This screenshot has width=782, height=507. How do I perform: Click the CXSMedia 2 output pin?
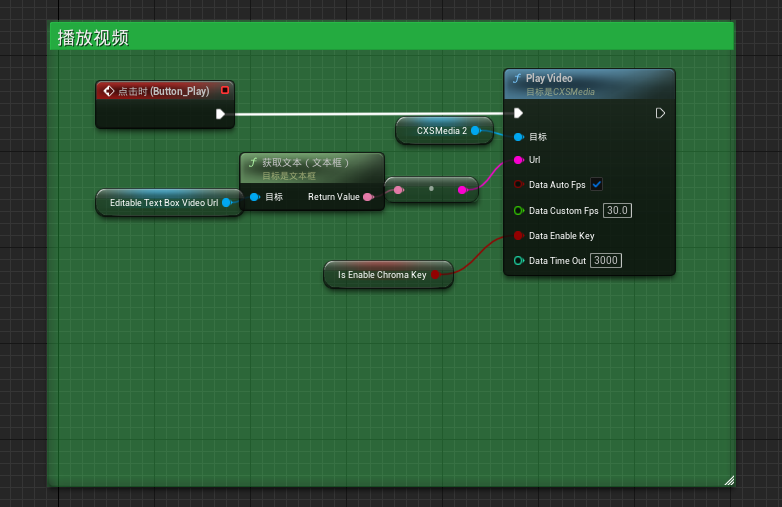475,130
